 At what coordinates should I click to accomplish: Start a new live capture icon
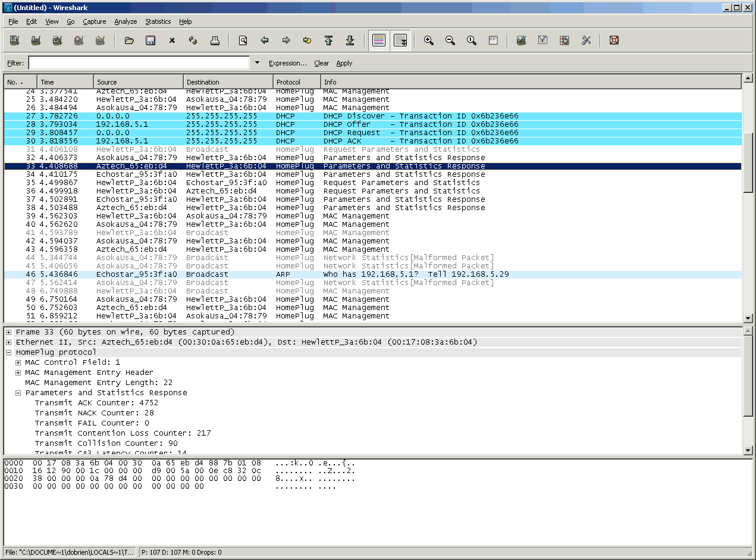coord(58,40)
